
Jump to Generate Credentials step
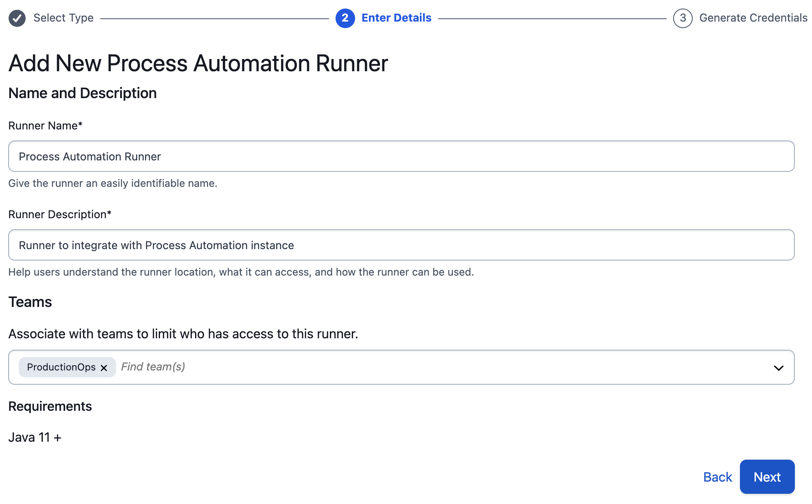753,18
